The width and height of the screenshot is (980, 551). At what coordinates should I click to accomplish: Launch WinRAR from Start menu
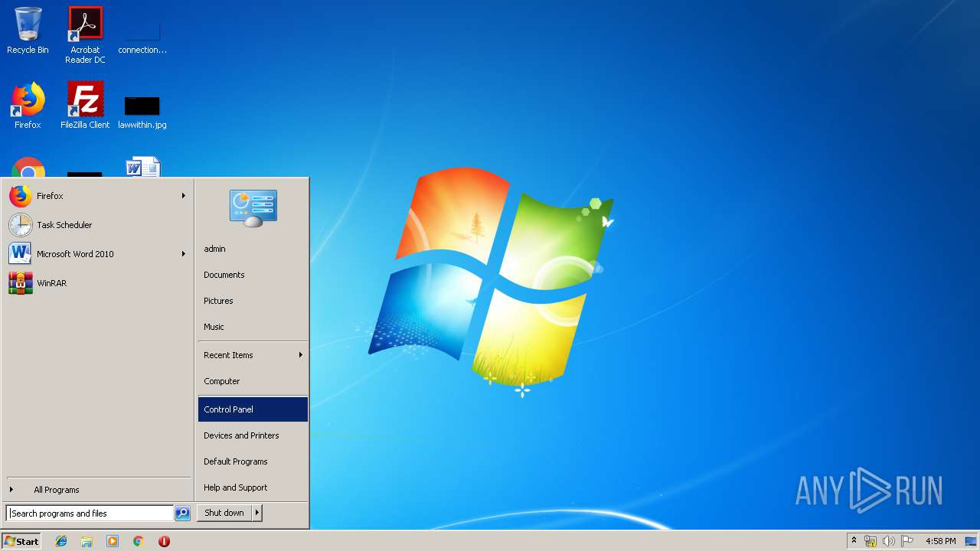[x=98, y=283]
